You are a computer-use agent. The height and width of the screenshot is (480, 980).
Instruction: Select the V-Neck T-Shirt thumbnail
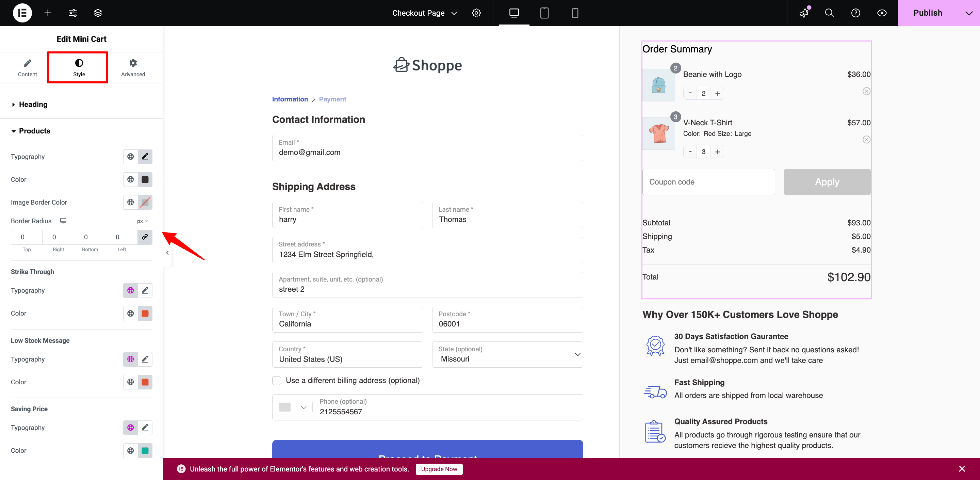click(658, 133)
